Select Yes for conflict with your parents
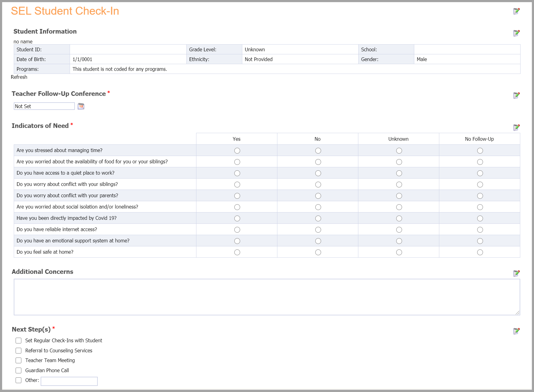 click(x=237, y=196)
